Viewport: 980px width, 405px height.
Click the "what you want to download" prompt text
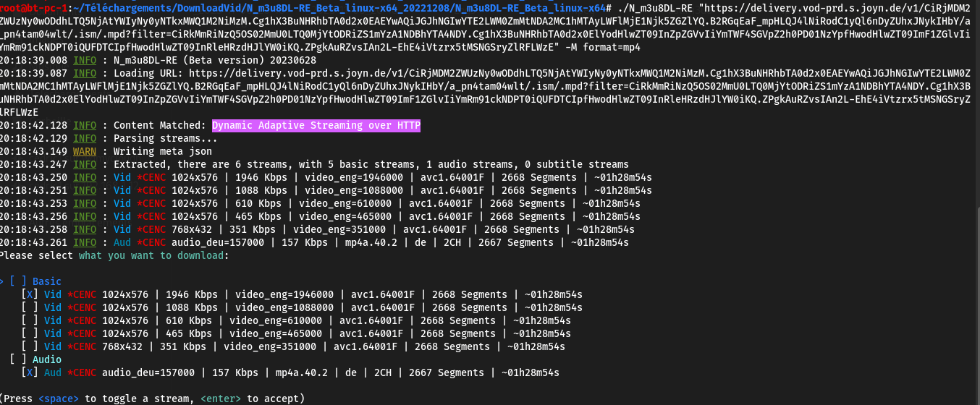151,255
